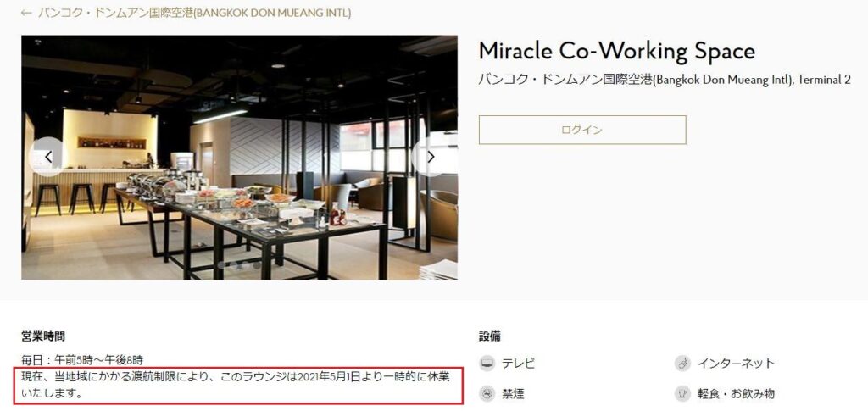Screen dimensions: 868x411
Task: Click the 毎日：午前5時～午後8時 hours text
Action: click(82, 360)
